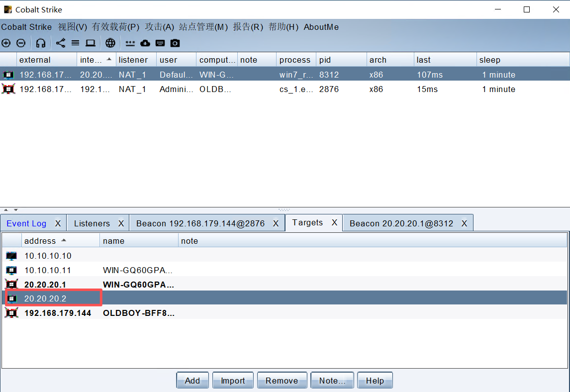Collapse split pane up arrow
The image size is (570, 392).
[6, 210]
